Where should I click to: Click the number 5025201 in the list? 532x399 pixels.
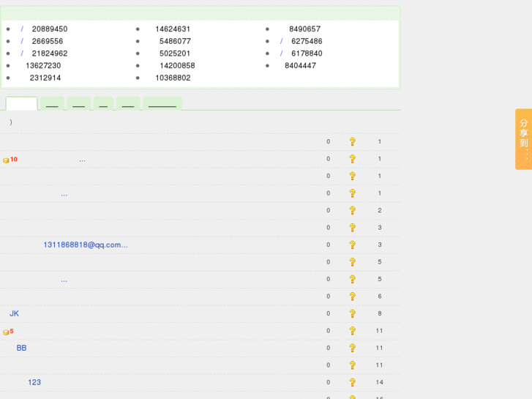[175, 53]
